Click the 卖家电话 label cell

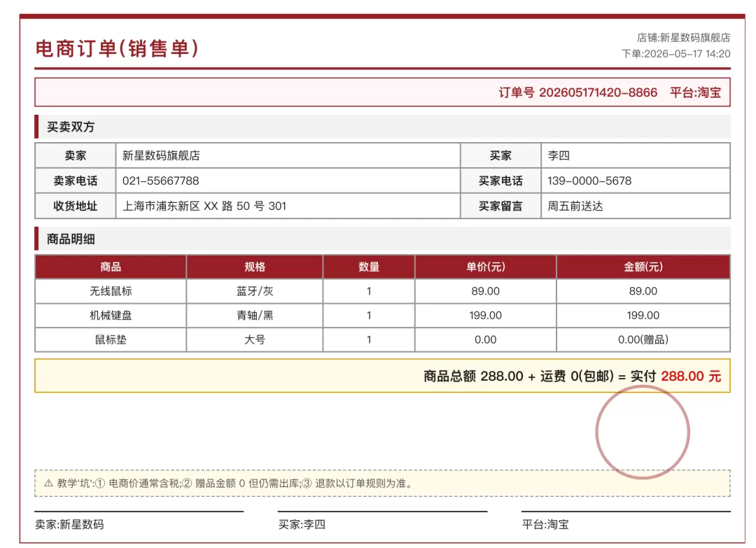[x=76, y=181]
